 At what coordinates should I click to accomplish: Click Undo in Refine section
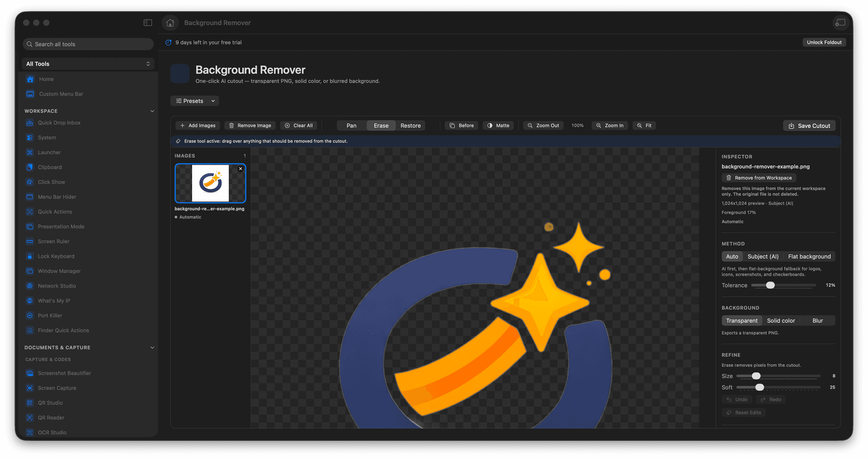point(737,399)
